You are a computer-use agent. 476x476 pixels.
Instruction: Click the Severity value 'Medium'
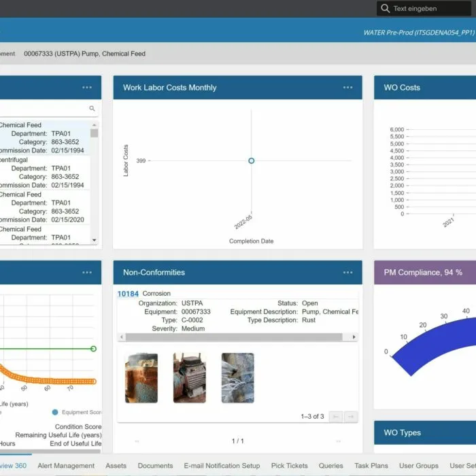click(x=192, y=328)
